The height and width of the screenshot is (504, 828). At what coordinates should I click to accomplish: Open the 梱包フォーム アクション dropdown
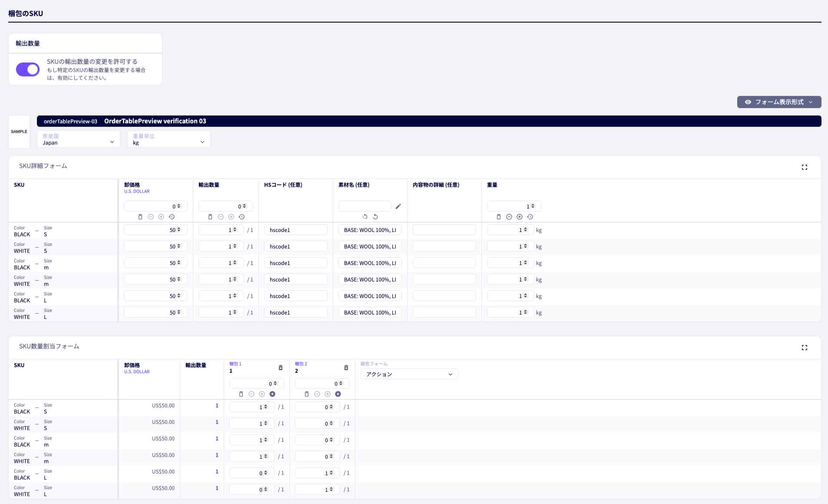pos(409,374)
